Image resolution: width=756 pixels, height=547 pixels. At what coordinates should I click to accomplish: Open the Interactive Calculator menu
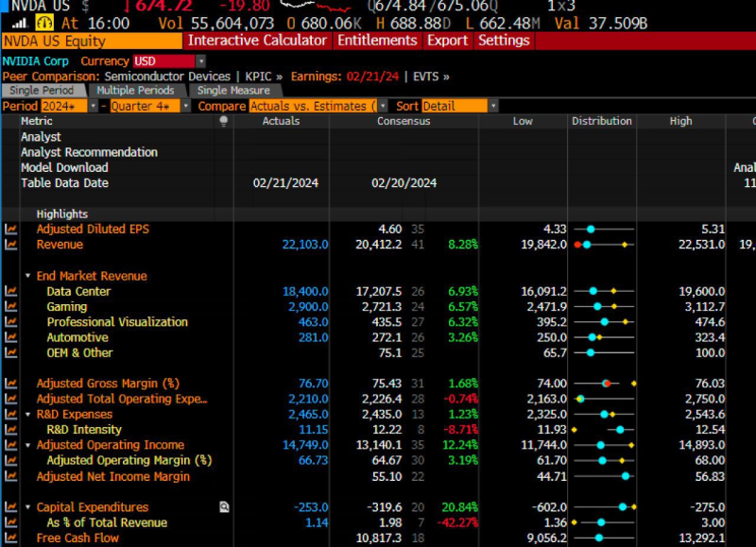257,41
